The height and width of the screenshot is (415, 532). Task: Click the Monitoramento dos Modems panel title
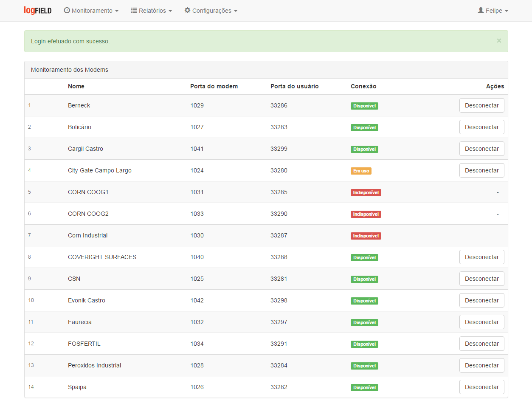tap(70, 70)
